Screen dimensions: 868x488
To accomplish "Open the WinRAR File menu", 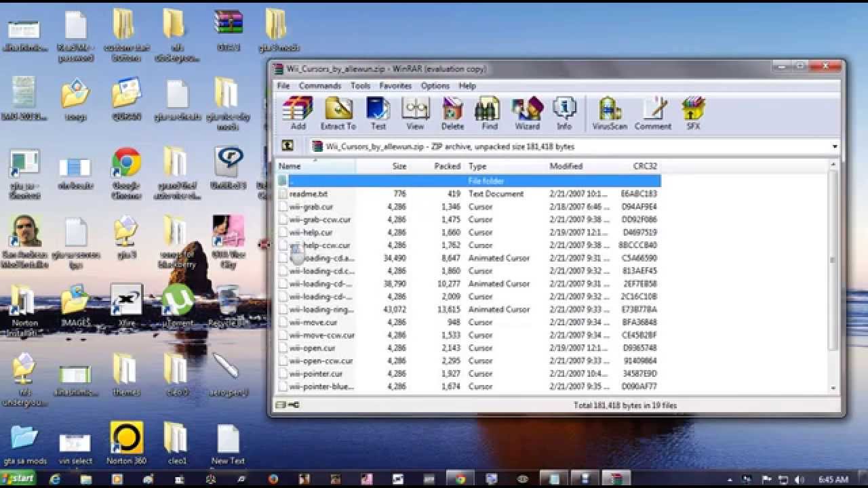I will coord(283,86).
